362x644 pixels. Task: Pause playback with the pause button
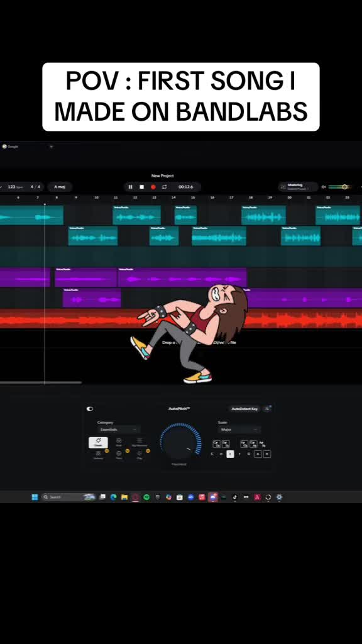pyautogui.click(x=131, y=187)
